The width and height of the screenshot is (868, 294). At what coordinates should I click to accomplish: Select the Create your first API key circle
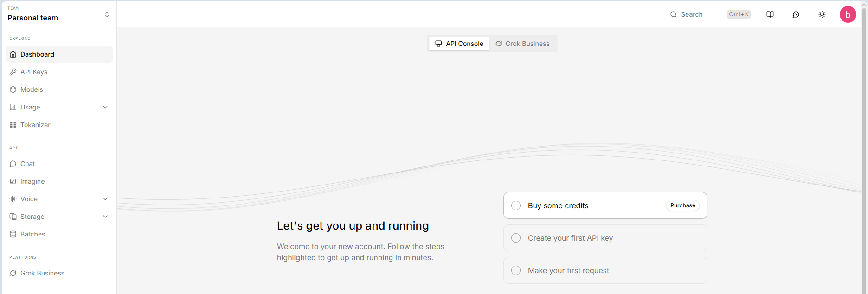click(x=515, y=238)
